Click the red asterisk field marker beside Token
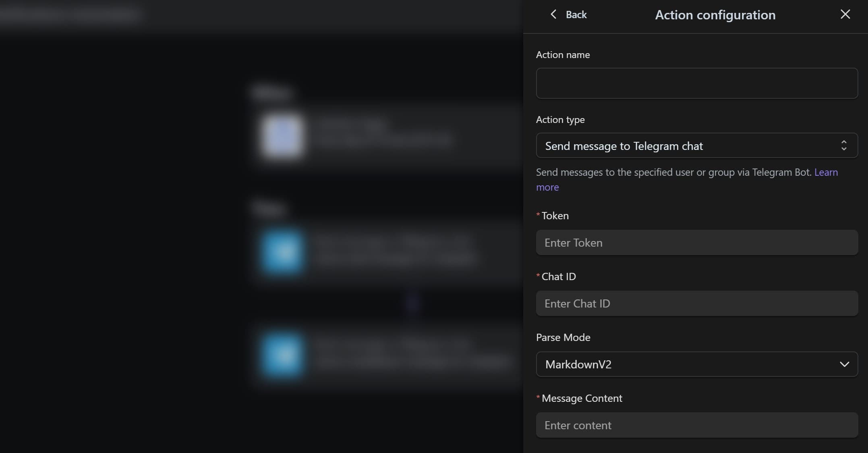Viewport: 868px width, 453px height. click(x=537, y=216)
